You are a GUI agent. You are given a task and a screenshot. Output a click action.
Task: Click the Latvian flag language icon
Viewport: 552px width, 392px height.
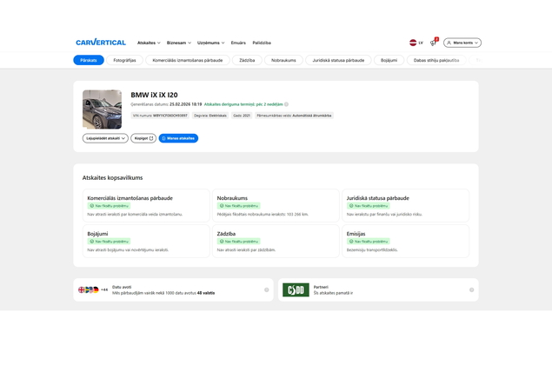(x=413, y=43)
